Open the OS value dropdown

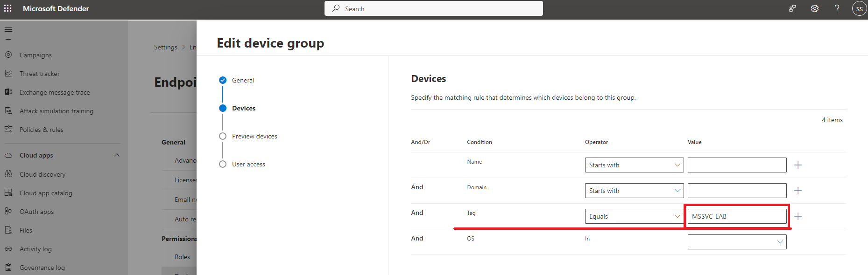point(737,242)
